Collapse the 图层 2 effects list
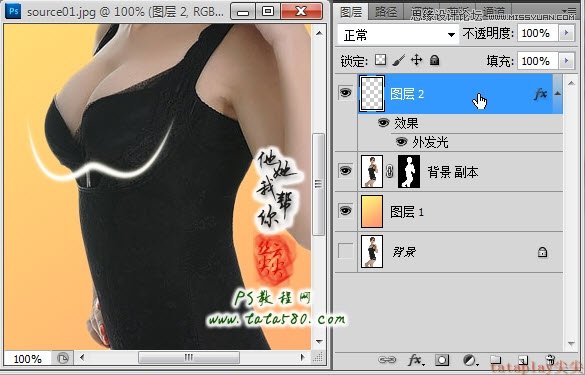This screenshot has height=375, width=585. pos(558,93)
